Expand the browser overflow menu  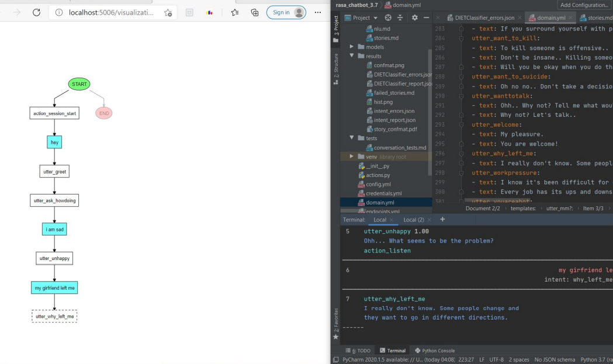click(x=317, y=13)
